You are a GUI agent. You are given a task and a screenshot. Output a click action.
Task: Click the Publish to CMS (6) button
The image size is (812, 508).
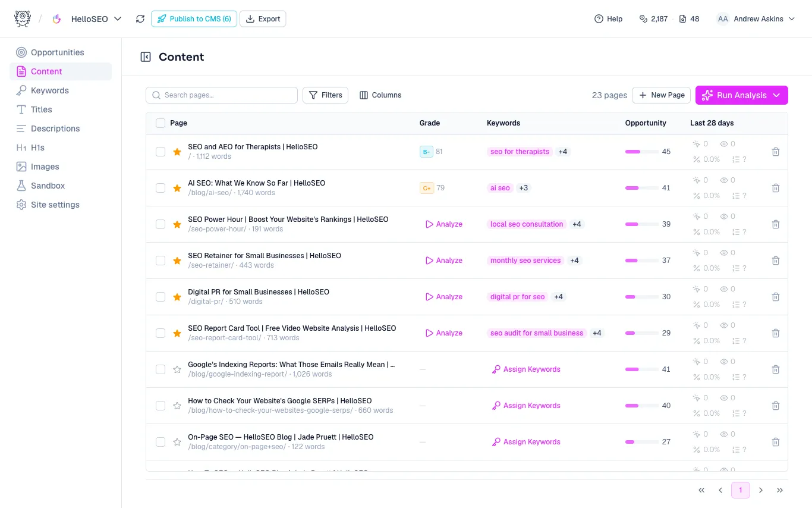tap(194, 19)
